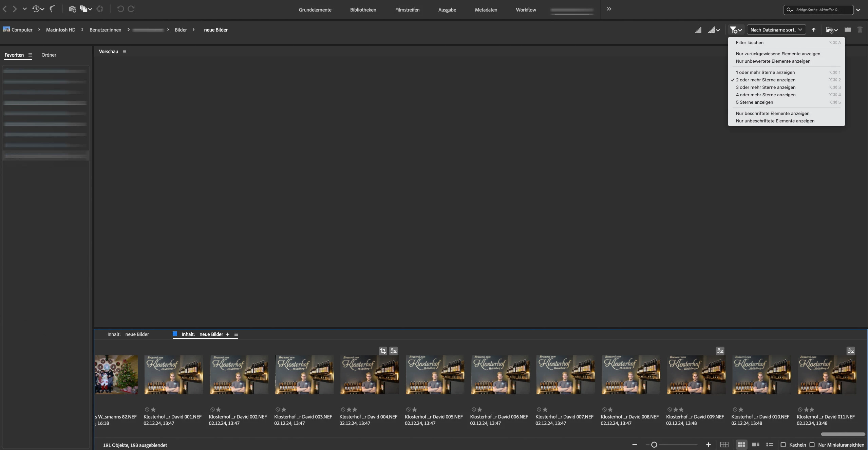This screenshot has width=868, height=450.
Task: Expand the thumbnail quality options dropdown
Action: (x=714, y=30)
